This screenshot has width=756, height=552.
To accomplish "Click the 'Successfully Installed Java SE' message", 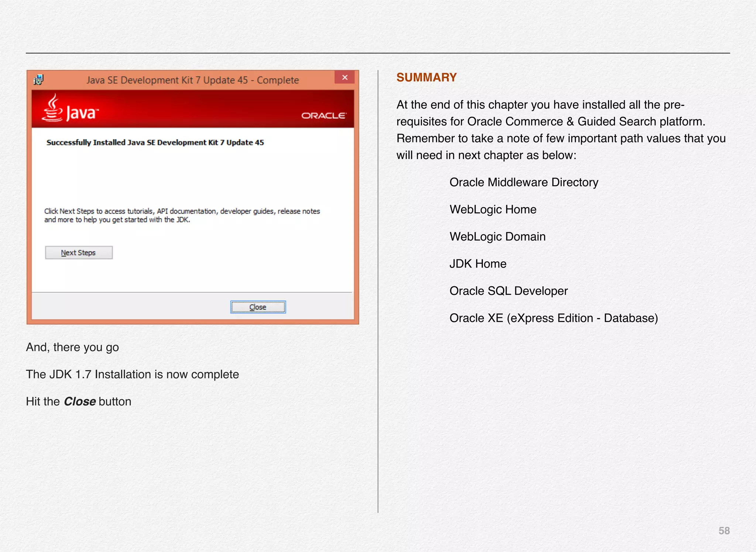I will pyautogui.click(x=155, y=142).
